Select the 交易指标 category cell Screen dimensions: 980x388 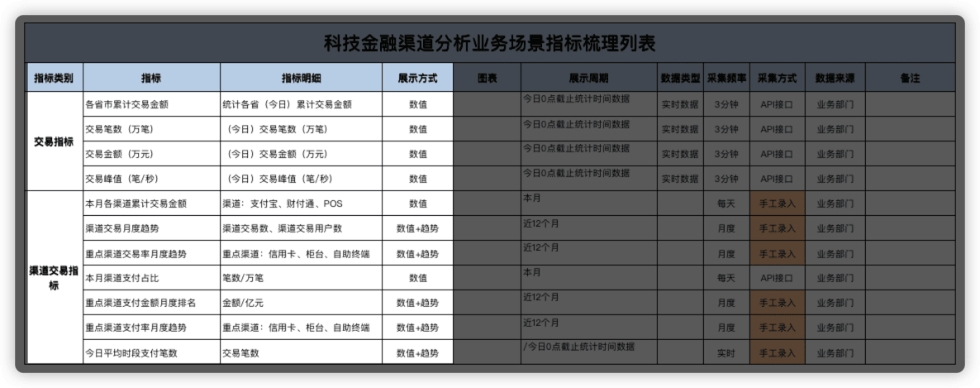[55, 141]
